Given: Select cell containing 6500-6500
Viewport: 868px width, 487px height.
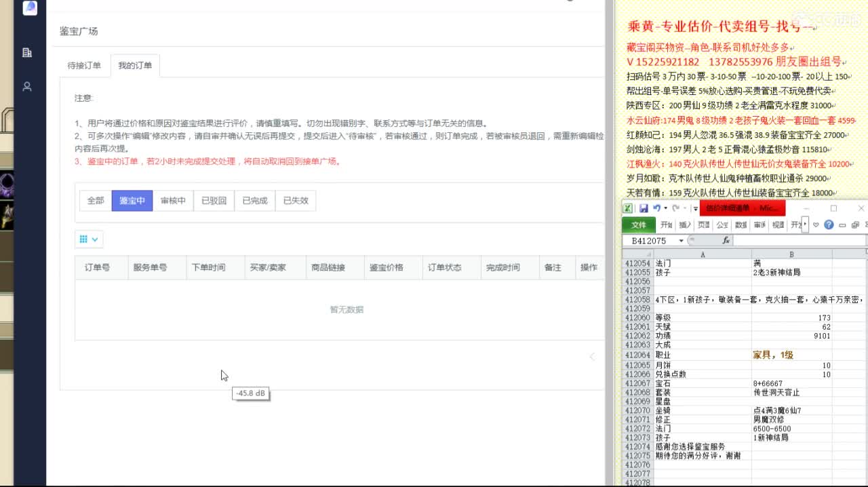Looking at the screenshot, I should 791,429.
